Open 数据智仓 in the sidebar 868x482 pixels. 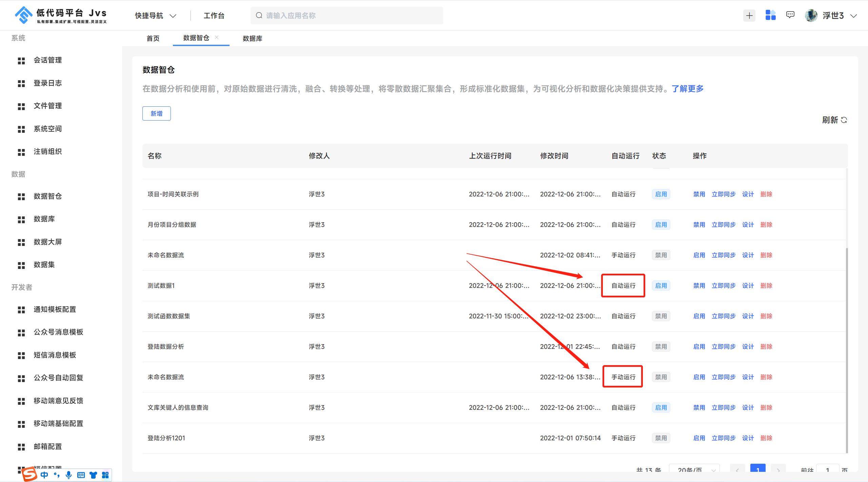(47, 196)
